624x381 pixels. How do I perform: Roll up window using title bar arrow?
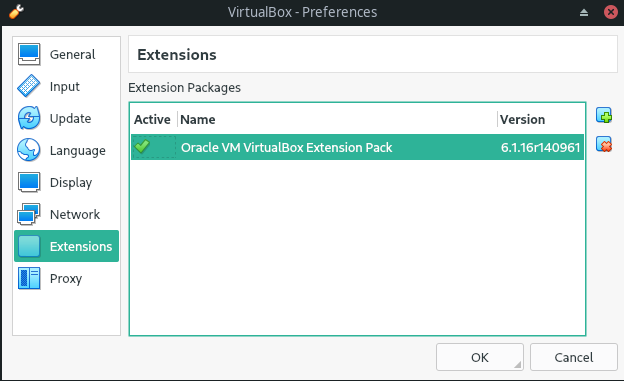tap(584, 13)
